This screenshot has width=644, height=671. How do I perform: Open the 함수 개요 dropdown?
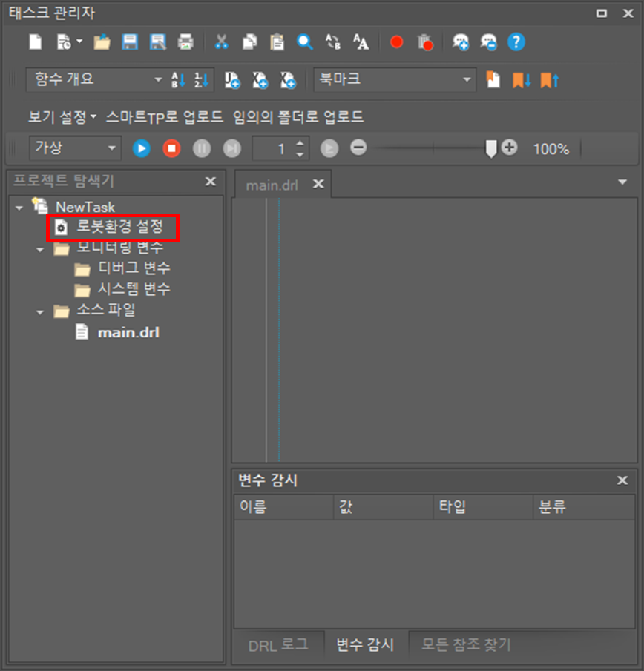157,80
